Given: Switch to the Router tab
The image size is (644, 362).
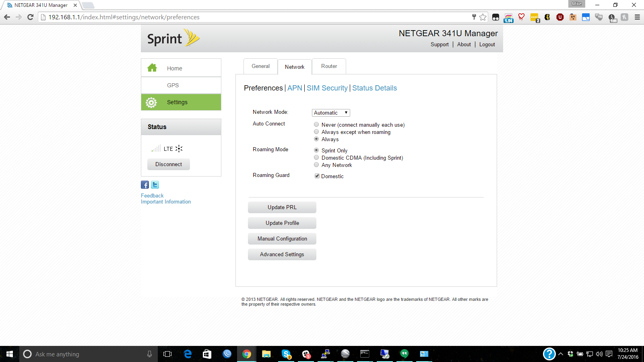Looking at the screenshot, I should tap(329, 66).
